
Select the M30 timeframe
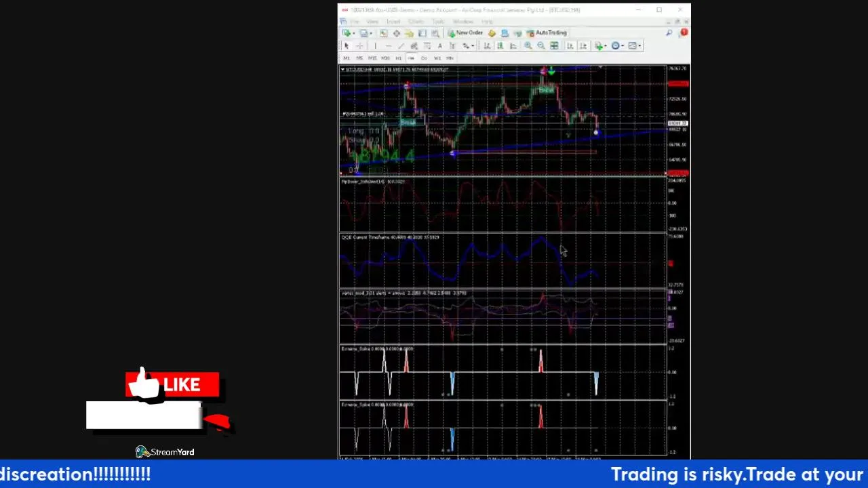click(385, 58)
